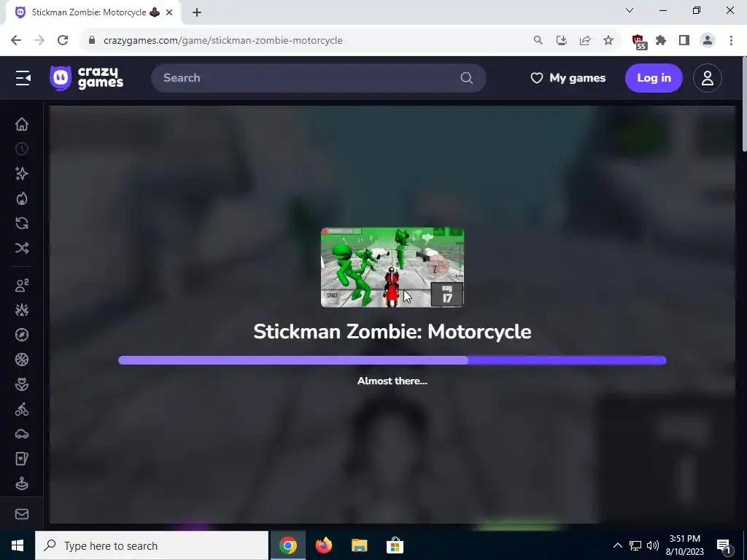The width and height of the screenshot is (747, 560).
Task: Bookmark this page with star
Action: 608,41
